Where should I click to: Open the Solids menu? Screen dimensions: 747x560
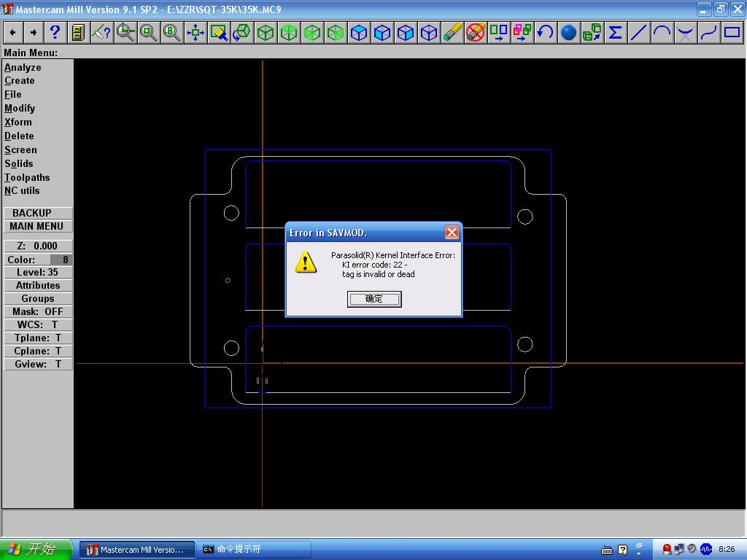[19, 164]
